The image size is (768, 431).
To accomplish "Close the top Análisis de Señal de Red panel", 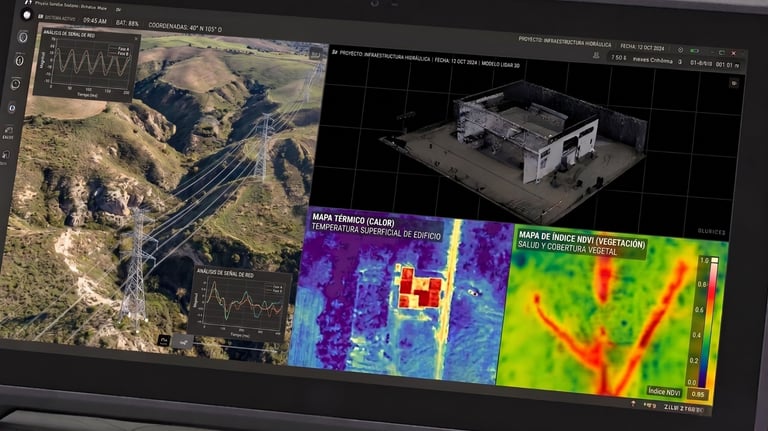I will click(136, 39).
